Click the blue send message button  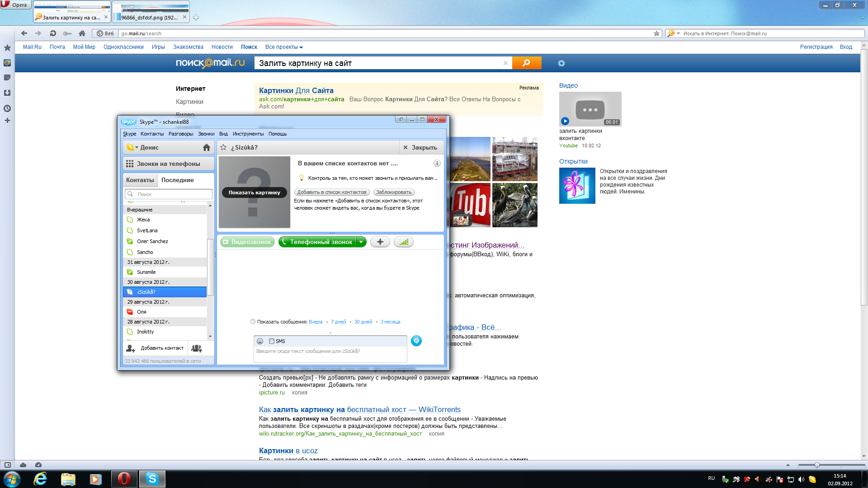(416, 341)
